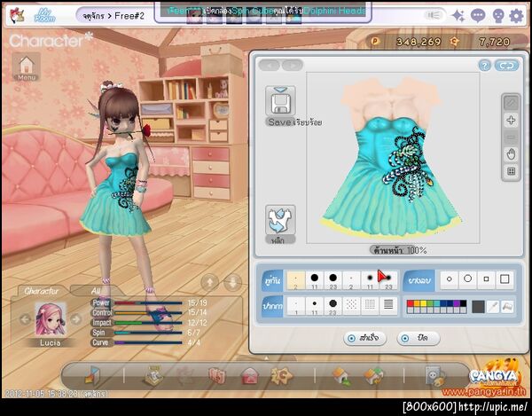Choose the sparse dot pattern pen
Screen dimensions: 532x416
click(x=351, y=306)
